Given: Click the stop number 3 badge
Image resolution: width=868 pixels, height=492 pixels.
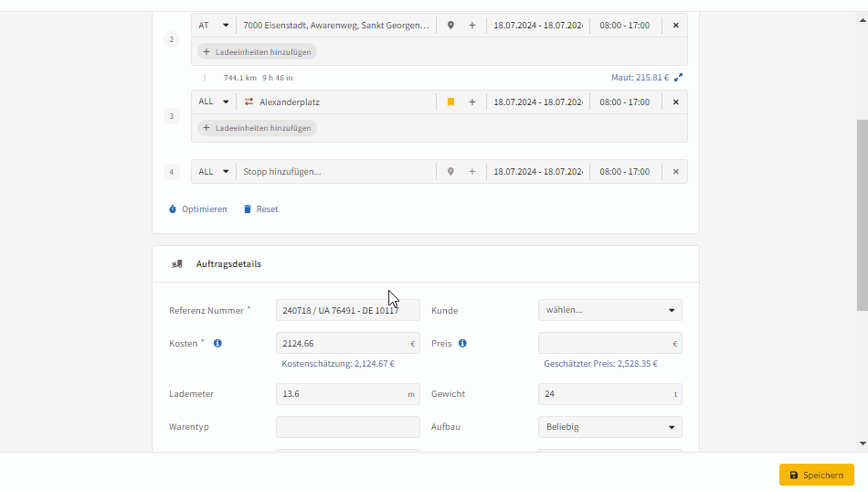Looking at the screenshot, I should click(172, 116).
